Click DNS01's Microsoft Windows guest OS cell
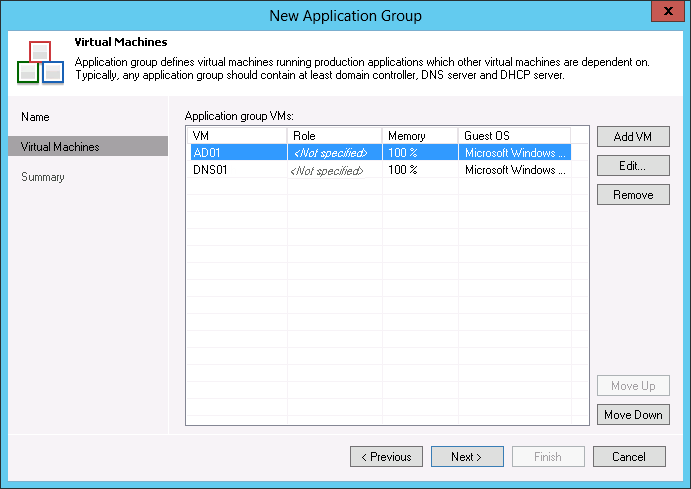 515,170
